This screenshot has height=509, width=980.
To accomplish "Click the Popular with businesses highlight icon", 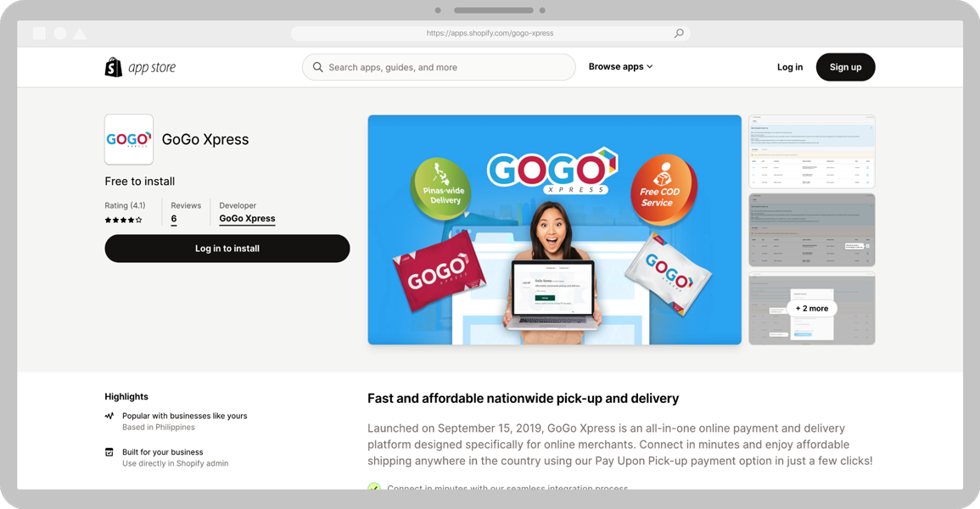I will click(109, 416).
